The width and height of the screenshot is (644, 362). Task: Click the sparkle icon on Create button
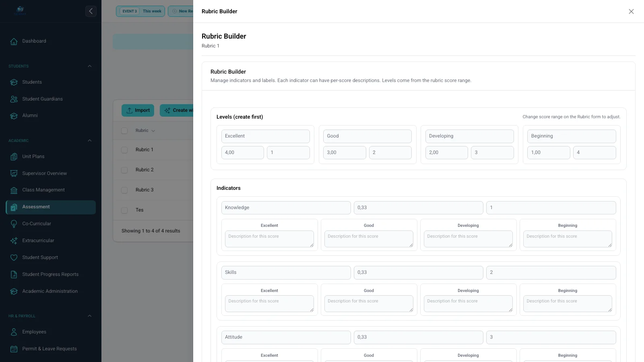click(x=167, y=110)
